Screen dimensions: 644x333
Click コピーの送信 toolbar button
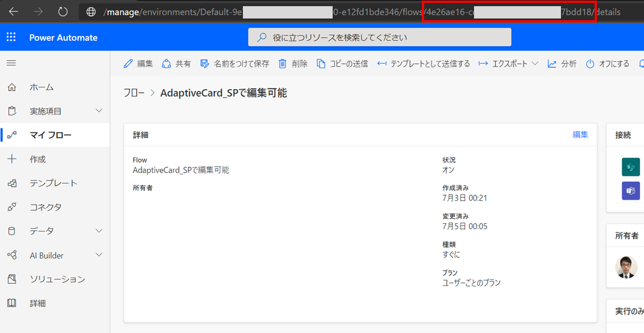coord(342,64)
